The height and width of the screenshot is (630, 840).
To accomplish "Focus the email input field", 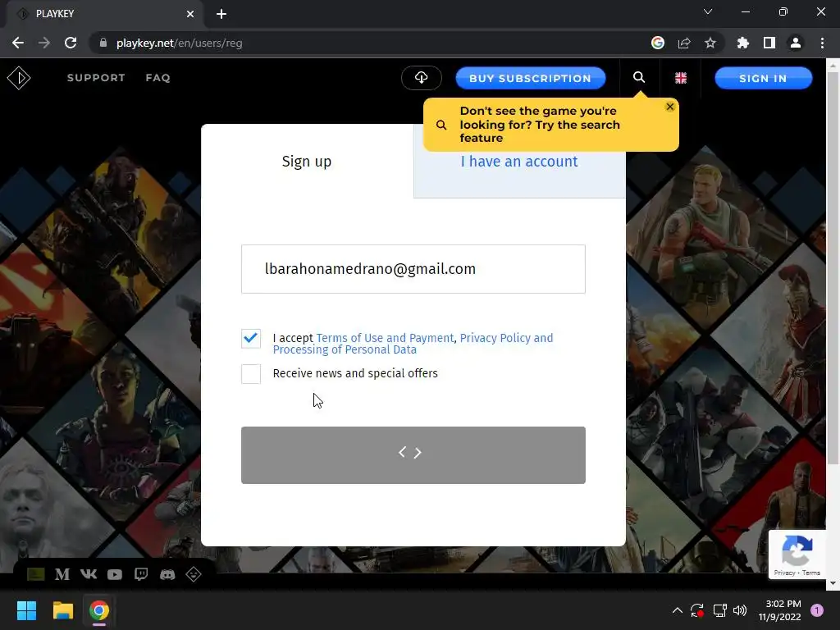I will [413, 269].
